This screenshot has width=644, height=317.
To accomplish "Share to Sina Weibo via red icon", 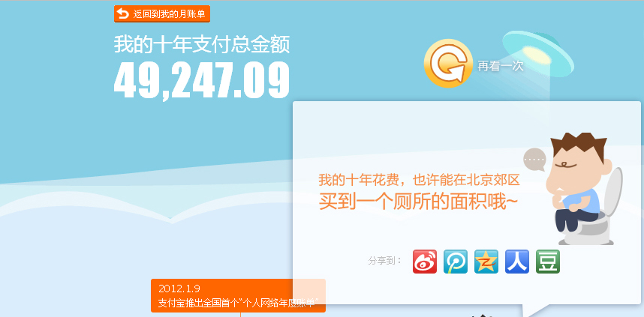I will pos(425,262).
